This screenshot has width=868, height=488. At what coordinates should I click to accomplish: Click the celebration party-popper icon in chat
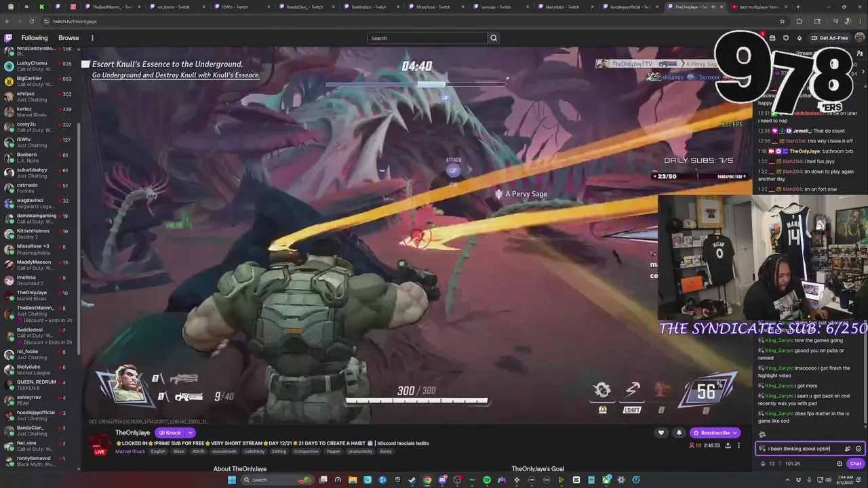(848, 449)
